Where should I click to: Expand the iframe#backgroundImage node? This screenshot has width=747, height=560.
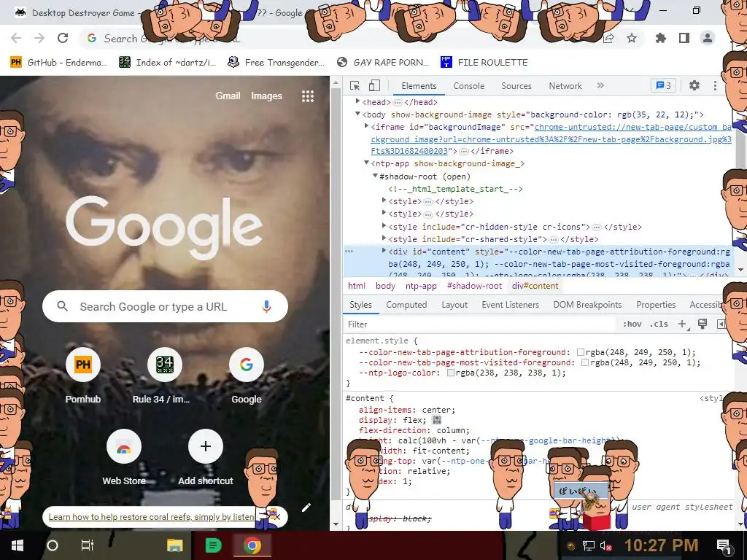(x=366, y=125)
